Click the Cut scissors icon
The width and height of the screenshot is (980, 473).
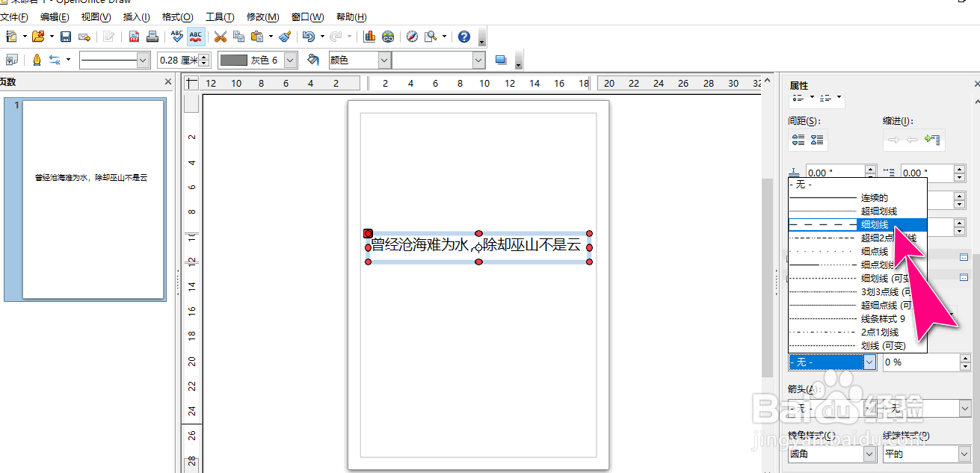[219, 36]
